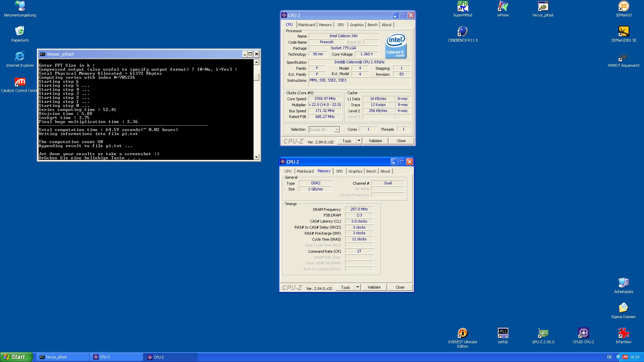Screen dimensions: 644x362
Task: Open the Socket #1 Selection dropdown
Action: pos(324,129)
